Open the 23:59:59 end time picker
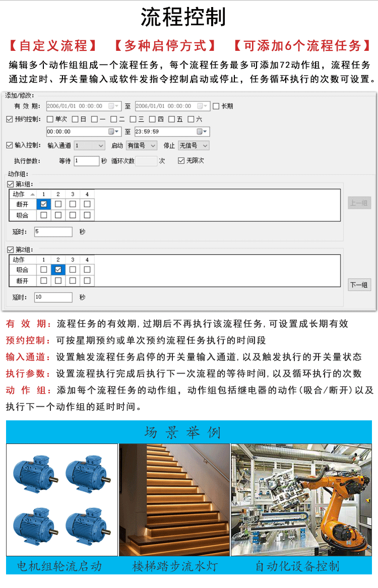Viewport: 378px width, 588px height. click(x=202, y=131)
